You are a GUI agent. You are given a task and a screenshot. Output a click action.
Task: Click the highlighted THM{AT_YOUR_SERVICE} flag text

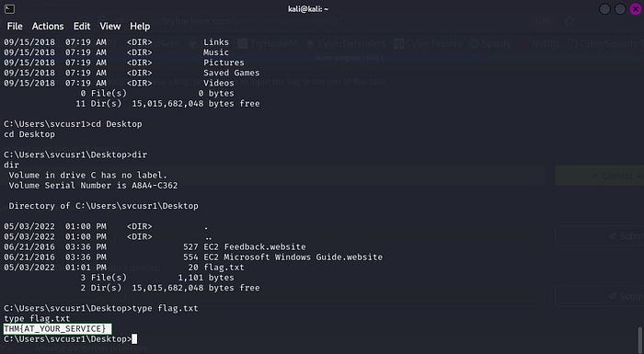coord(57,329)
